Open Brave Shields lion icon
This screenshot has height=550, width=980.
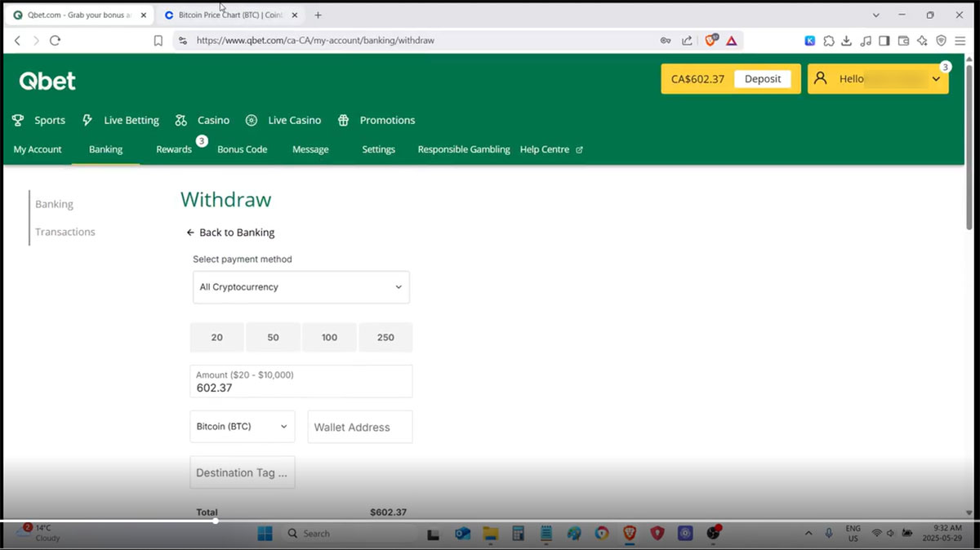point(711,40)
